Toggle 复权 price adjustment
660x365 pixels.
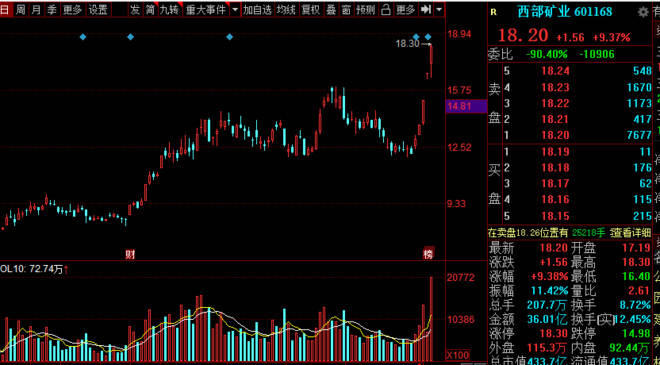pos(311,9)
